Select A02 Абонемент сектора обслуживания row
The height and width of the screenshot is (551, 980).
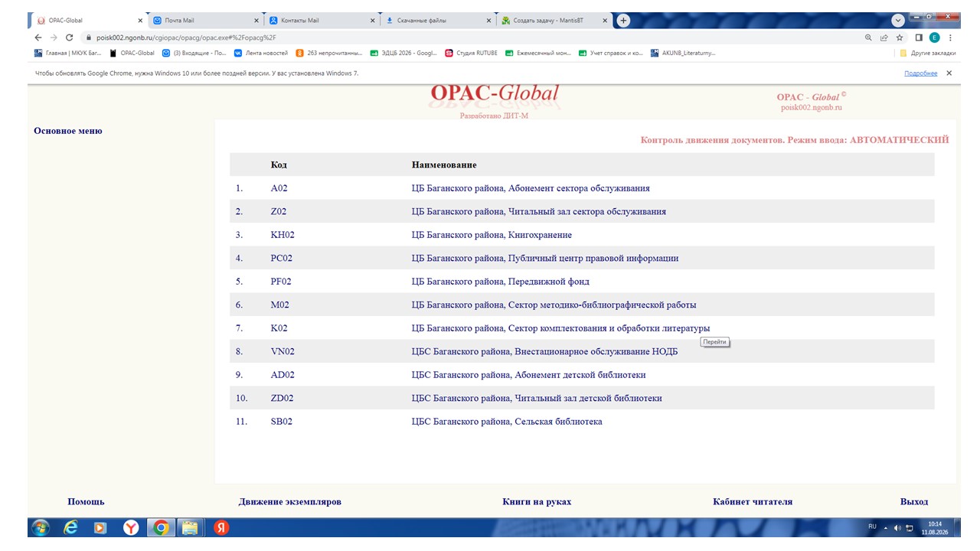(582, 188)
